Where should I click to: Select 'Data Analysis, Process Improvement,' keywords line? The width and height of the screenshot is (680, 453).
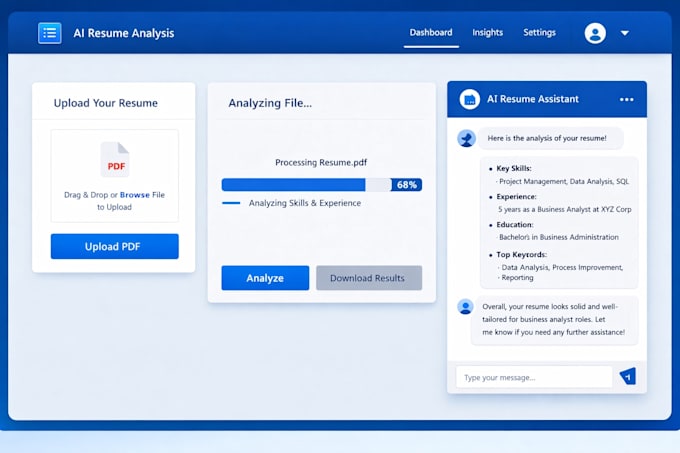coord(562,267)
